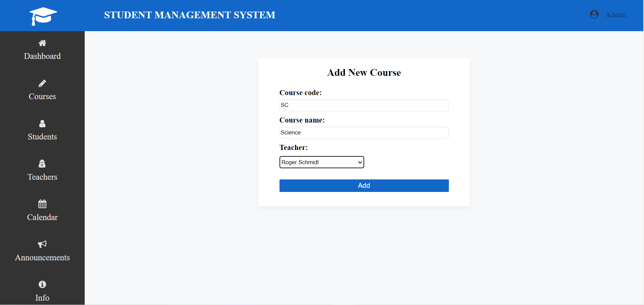Click the Courses pencil icon
644x305 pixels.
pos(42,83)
